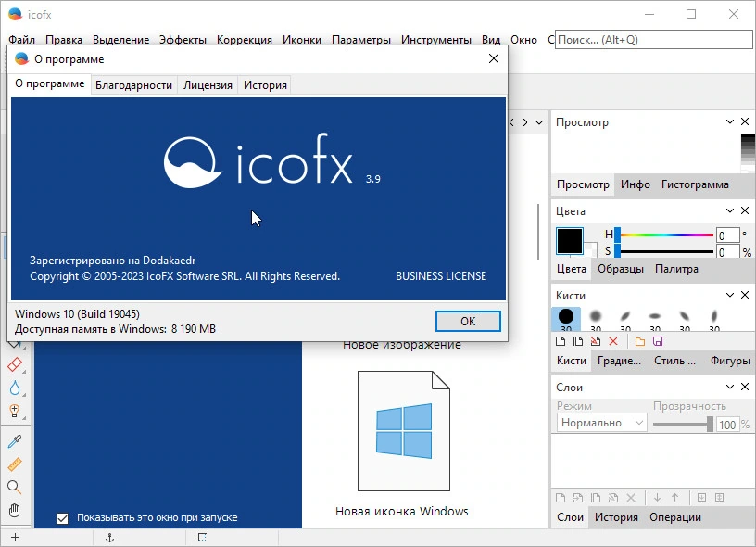The width and height of the screenshot is (756, 547).
Task: Open the Эффекты menu
Action: [x=183, y=40]
